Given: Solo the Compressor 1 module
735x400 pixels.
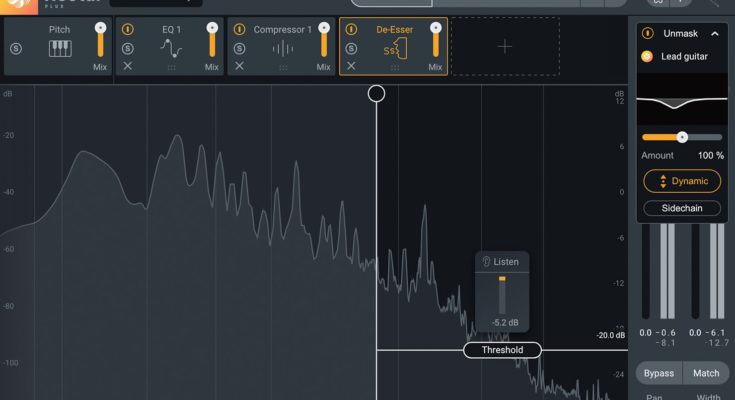Looking at the screenshot, I should [239, 48].
